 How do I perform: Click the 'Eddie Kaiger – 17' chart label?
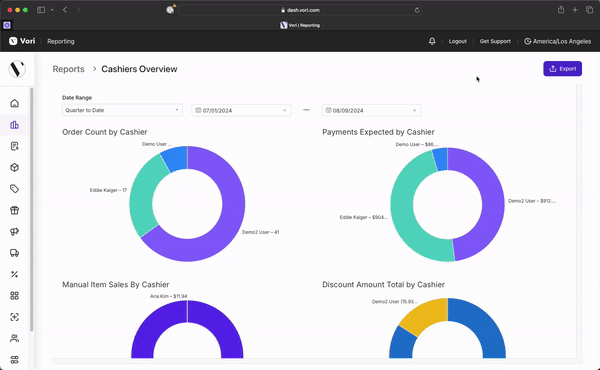108,190
